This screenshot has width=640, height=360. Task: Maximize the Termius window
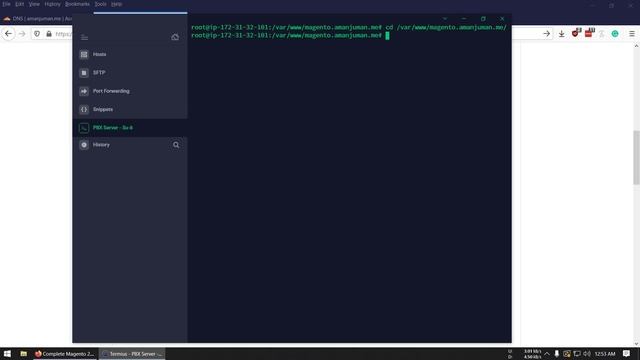tap(483, 19)
